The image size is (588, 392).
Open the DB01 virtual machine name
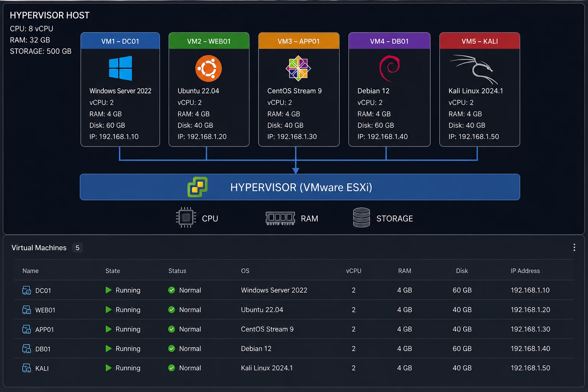click(43, 349)
